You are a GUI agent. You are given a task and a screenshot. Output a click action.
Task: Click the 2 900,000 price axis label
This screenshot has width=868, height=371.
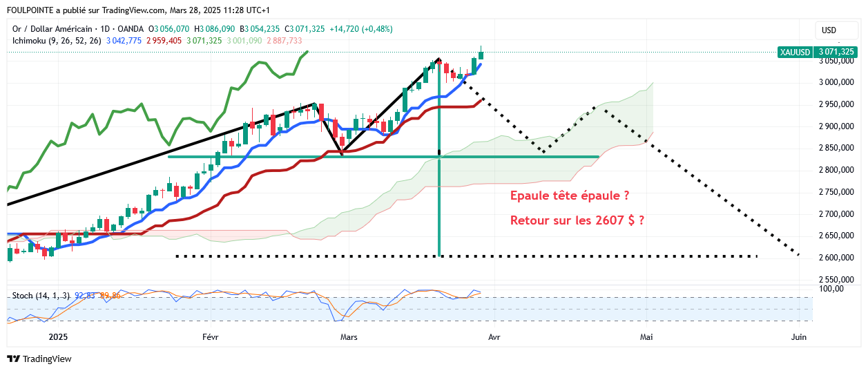838,126
